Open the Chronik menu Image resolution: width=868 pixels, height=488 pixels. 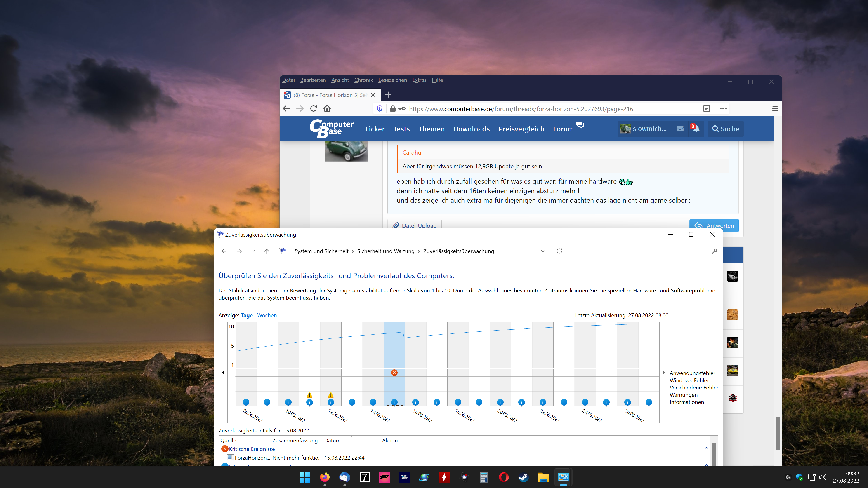pyautogui.click(x=363, y=80)
